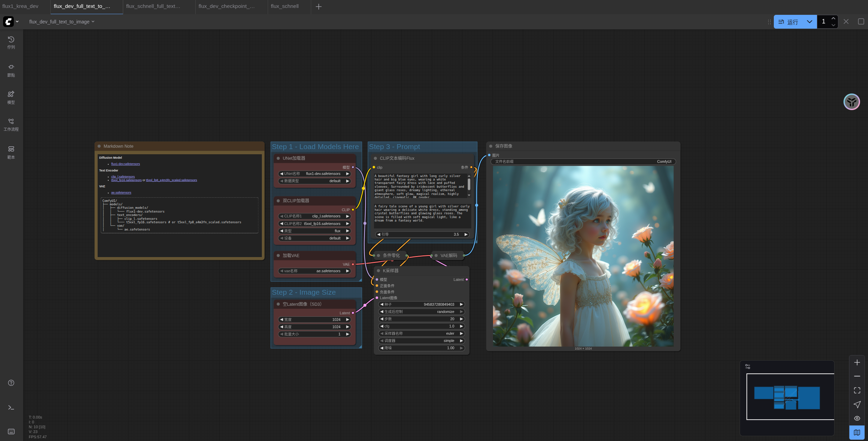Zoom in the canvas with plus button
This screenshot has height=441, width=868.
857,362
